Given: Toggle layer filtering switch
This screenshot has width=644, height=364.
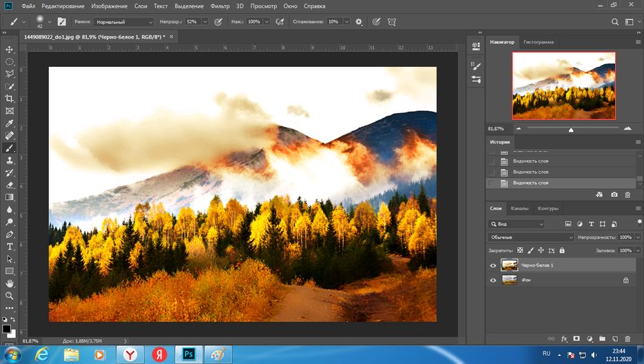Looking at the screenshot, I should coord(639,223).
